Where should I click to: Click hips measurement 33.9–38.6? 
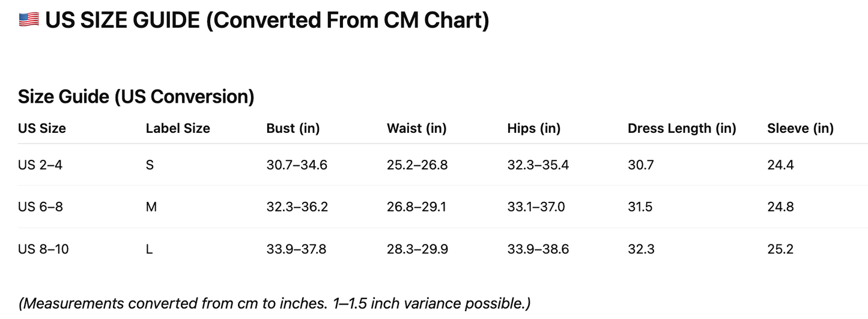tap(538, 249)
